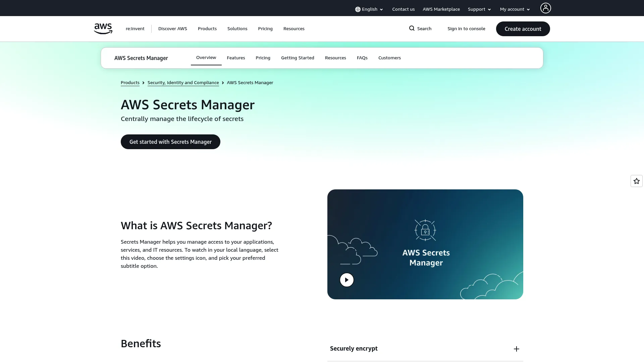The image size is (644, 362).
Task: Click the Benefits heading
Action: coord(141,344)
